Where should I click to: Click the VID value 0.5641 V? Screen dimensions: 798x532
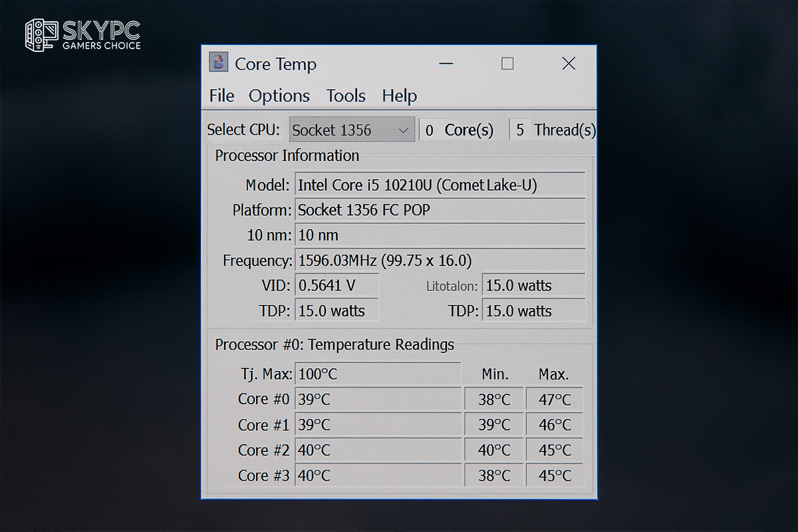pos(336,285)
